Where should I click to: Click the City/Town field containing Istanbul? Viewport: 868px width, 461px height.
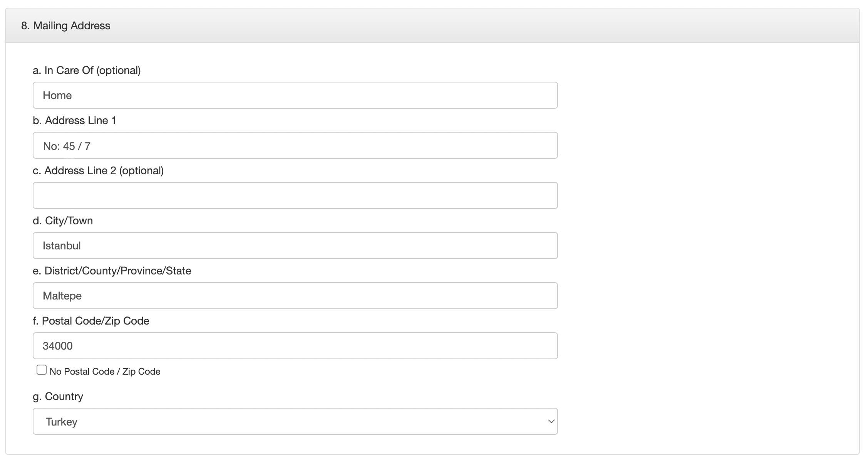[x=295, y=246]
